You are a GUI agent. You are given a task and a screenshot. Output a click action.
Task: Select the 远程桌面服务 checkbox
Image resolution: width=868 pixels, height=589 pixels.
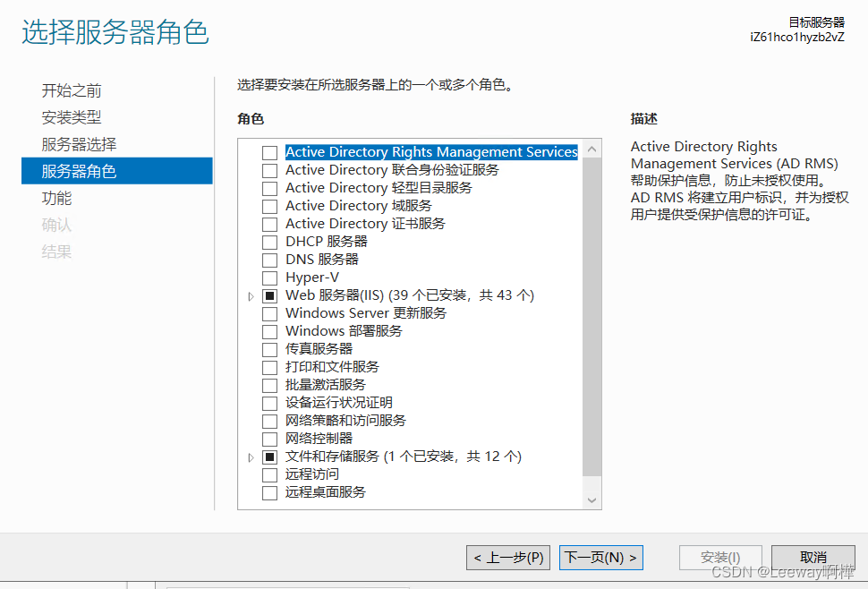269,492
